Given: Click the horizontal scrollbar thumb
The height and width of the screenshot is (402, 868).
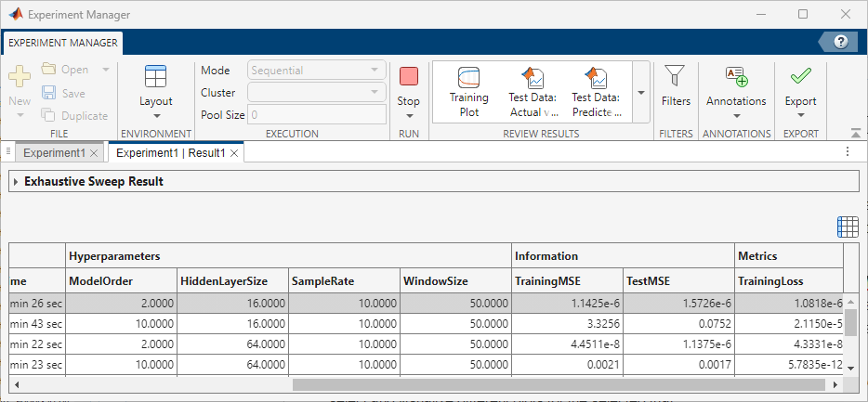Looking at the screenshot, I should click(x=559, y=384).
